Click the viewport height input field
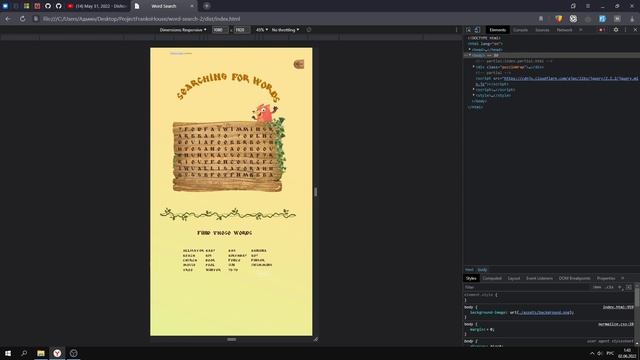The height and width of the screenshot is (360, 640). click(241, 30)
